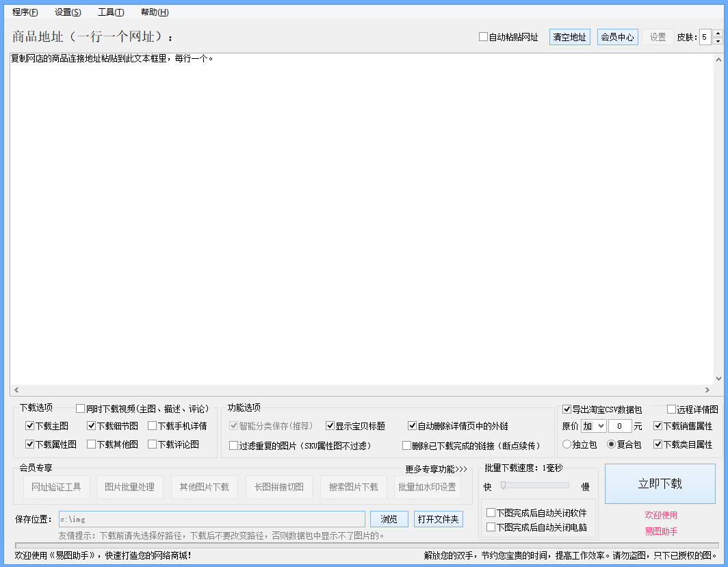The height and width of the screenshot is (567, 728).
Task: Enable 下载手机详情 checkbox
Action: point(152,426)
